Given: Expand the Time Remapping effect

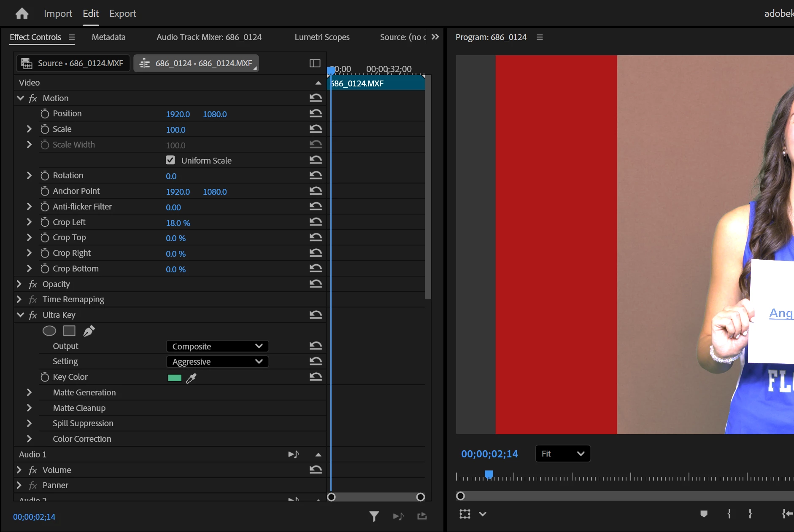Looking at the screenshot, I should (19, 299).
